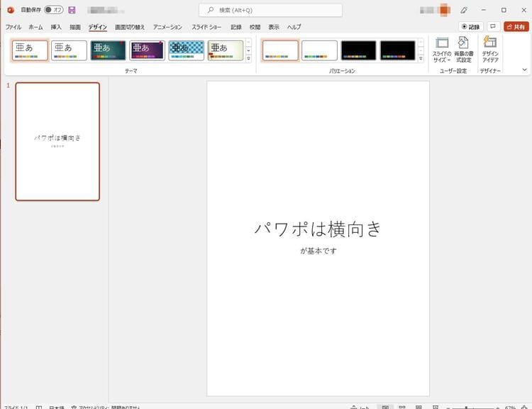
Task: Click the pen icon beside the account avatar
Action: coord(464,10)
